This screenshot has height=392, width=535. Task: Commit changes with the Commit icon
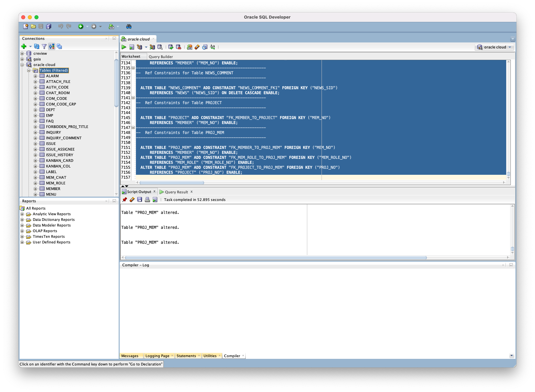pos(171,47)
